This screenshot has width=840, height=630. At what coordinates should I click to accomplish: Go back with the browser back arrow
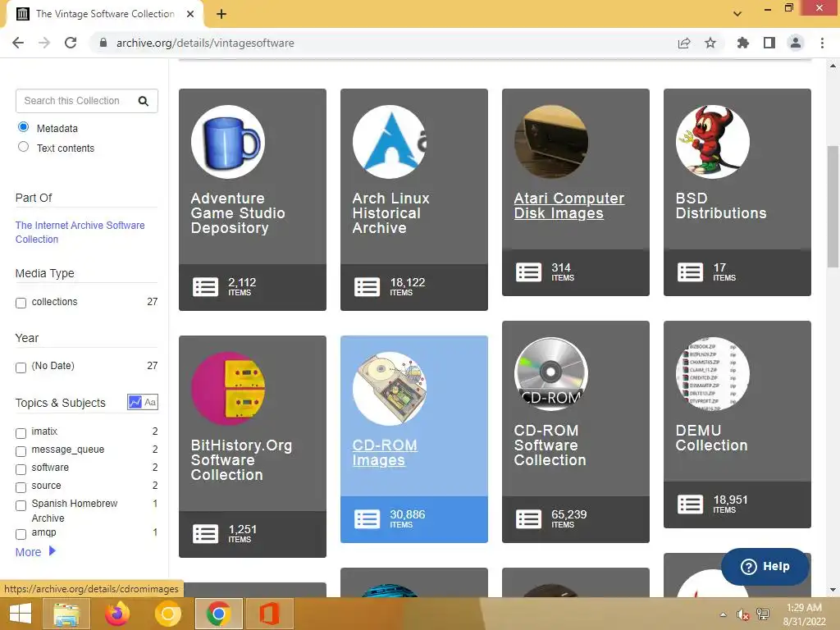[18, 43]
